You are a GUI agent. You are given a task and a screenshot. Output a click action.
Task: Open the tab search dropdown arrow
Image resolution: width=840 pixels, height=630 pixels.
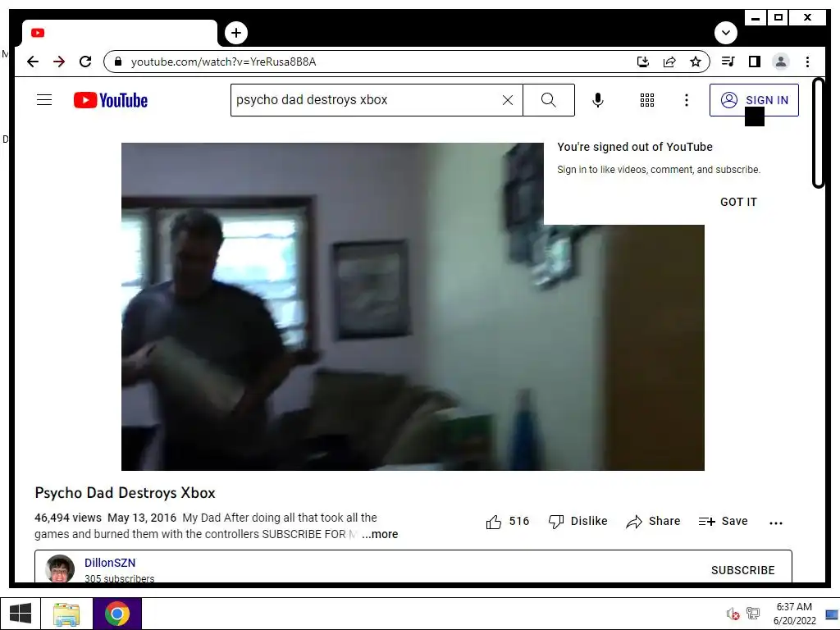click(726, 33)
